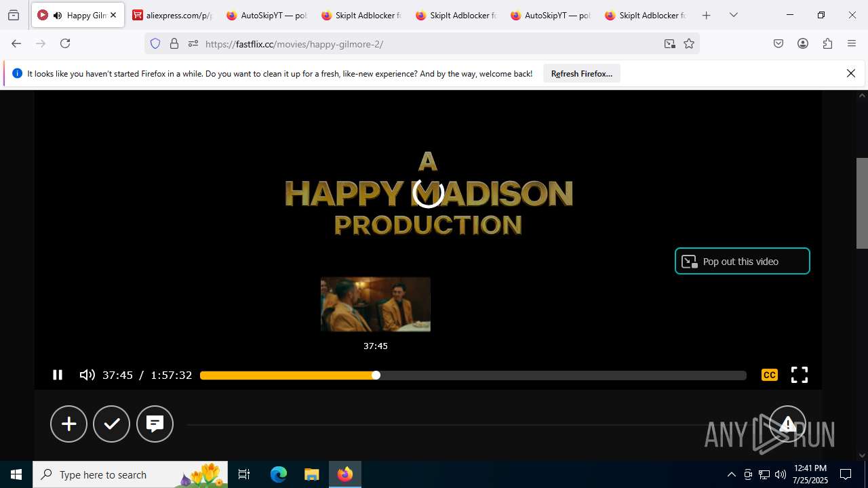Click the 37:45 preview thumbnail
Screen dimensions: 868x488
coord(376,304)
